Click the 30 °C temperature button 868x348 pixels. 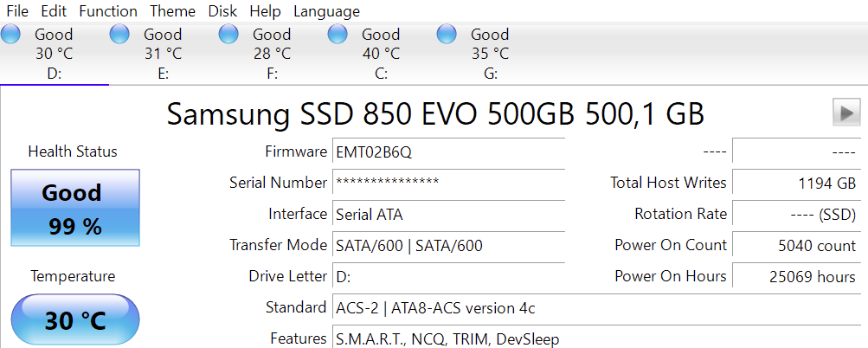[74, 320]
